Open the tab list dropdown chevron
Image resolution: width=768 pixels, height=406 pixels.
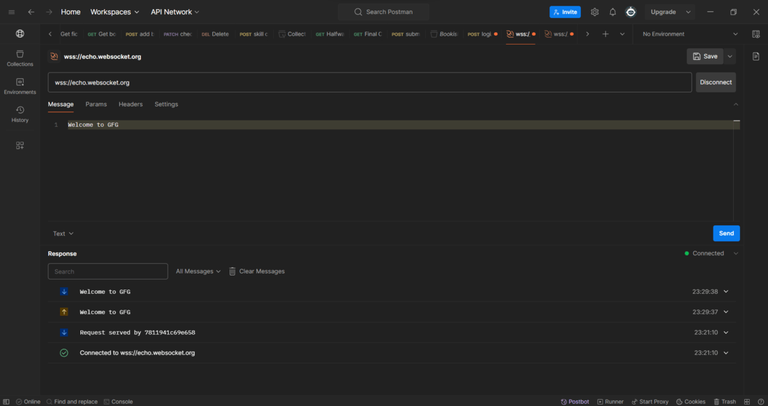[622, 34]
